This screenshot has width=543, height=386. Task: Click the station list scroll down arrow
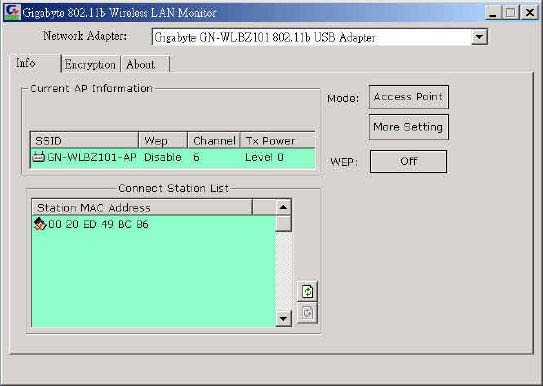pos(283,318)
